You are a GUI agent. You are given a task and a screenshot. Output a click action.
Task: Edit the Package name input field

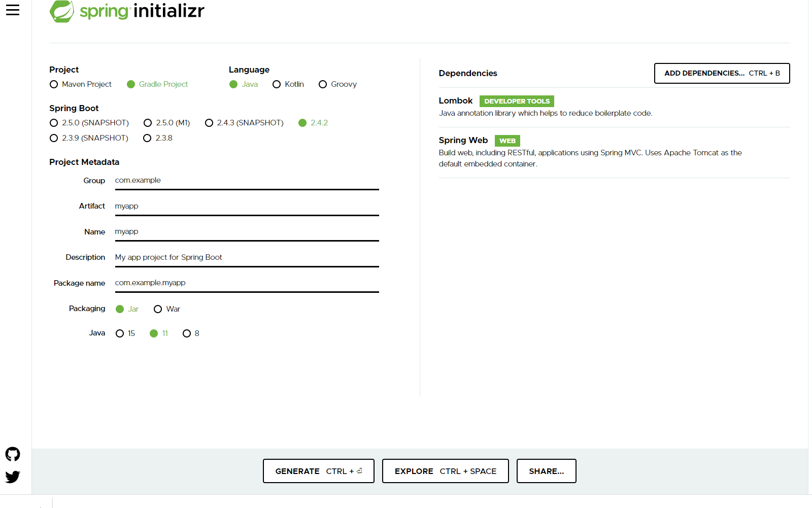click(x=247, y=283)
